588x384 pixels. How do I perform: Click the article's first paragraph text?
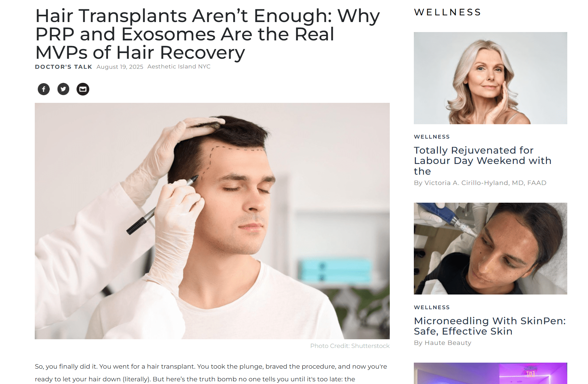tap(211, 373)
